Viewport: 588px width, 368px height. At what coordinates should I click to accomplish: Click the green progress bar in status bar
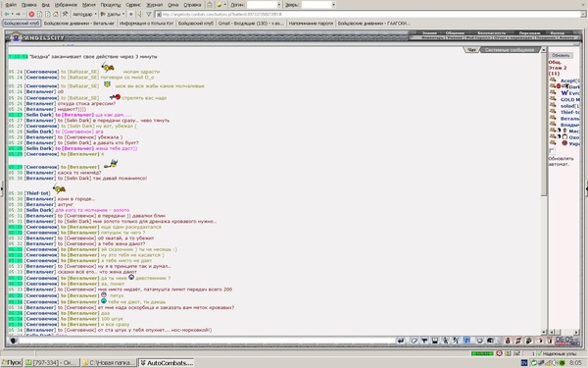pos(482,353)
